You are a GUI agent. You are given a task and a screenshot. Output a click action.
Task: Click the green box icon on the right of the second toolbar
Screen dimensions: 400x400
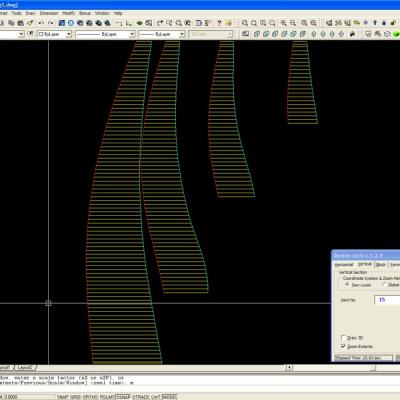pyautogui.click(x=396, y=34)
